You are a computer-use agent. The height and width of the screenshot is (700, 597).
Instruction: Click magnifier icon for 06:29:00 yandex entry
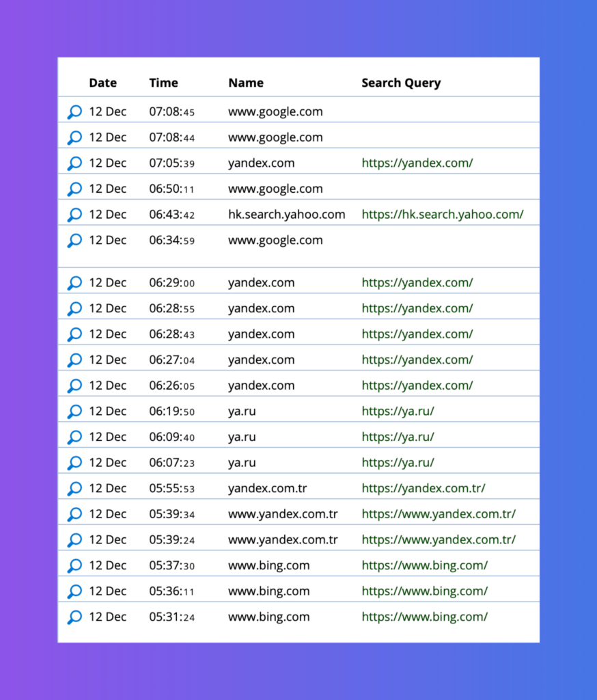click(74, 283)
